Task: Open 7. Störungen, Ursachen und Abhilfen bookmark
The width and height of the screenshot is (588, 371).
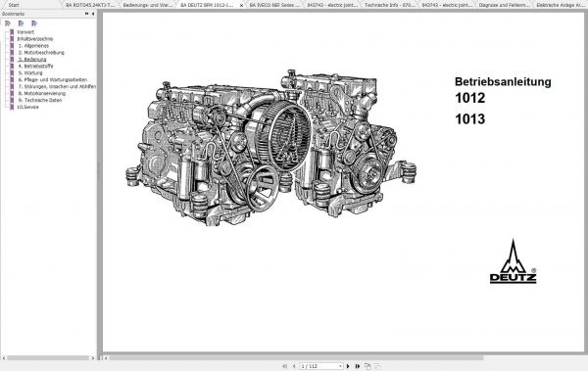Action: tap(57, 86)
